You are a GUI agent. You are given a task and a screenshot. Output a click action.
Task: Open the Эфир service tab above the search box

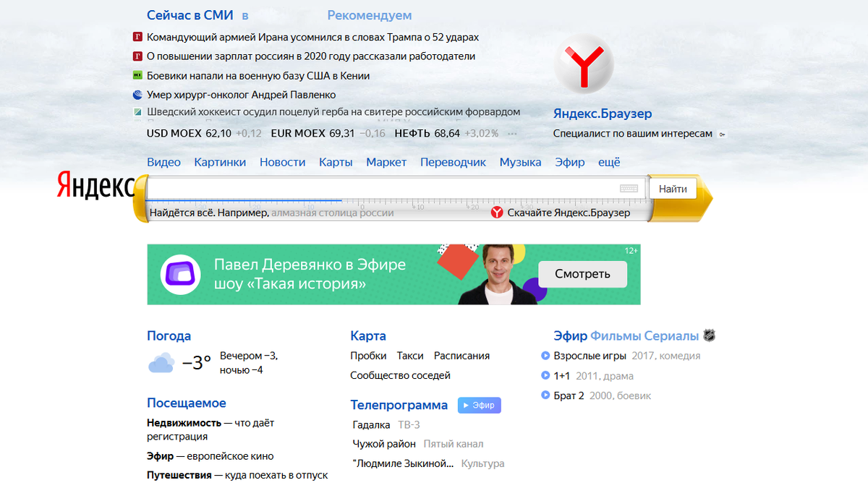570,162
